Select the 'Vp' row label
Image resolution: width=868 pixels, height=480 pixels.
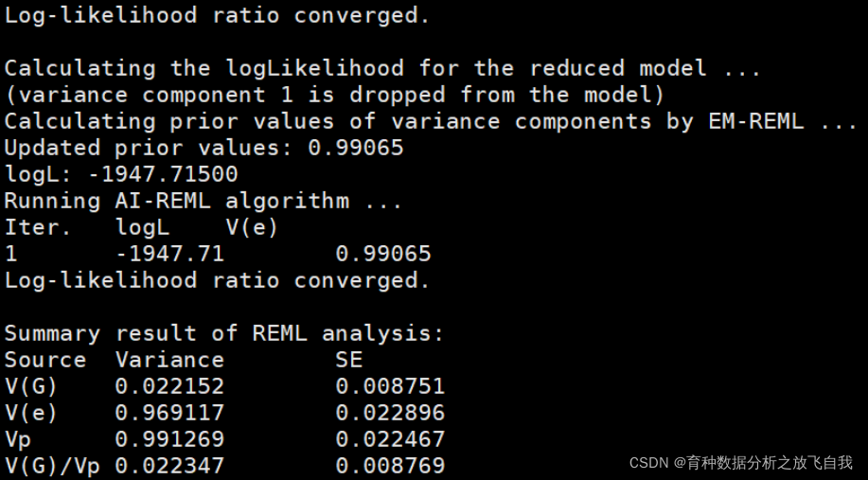(x=18, y=440)
